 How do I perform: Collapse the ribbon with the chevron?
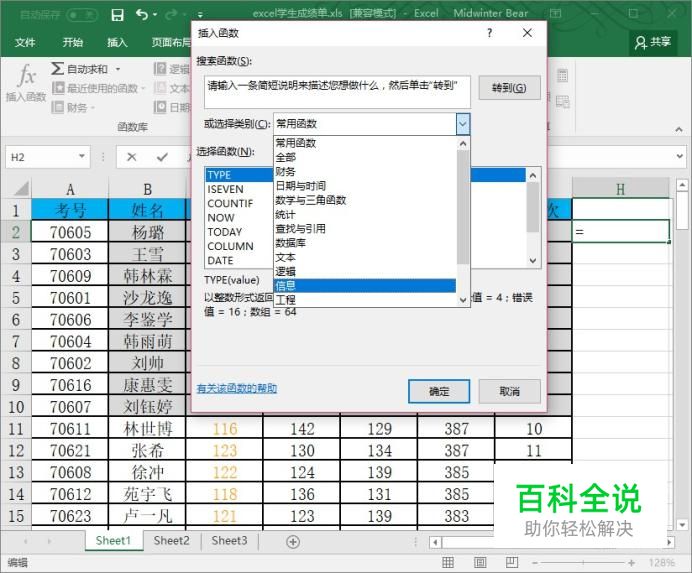[678, 129]
